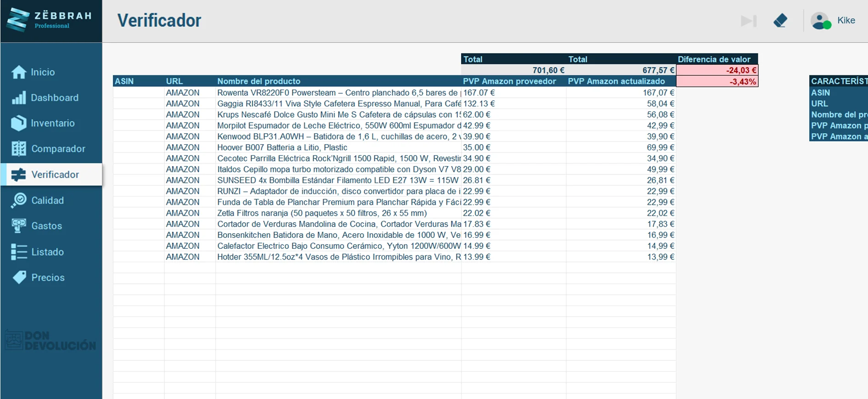The width and height of the screenshot is (868, 399).
Task: Open the Dashboard bar chart icon
Action: (x=19, y=98)
